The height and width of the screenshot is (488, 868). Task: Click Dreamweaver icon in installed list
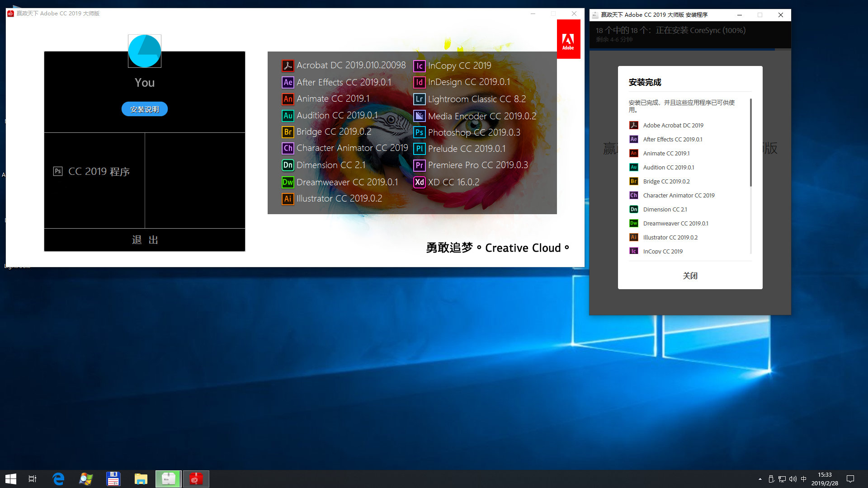pyautogui.click(x=634, y=223)
